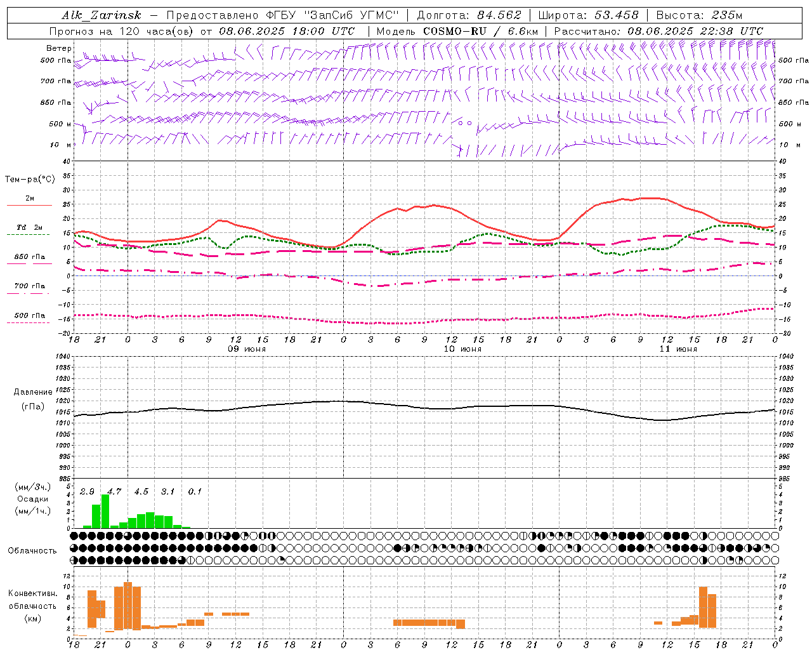Click the '2.9' three-hour precipitation total
This screenshot has width=812, height=650.
pyautogui.click(x=87, y=492)
